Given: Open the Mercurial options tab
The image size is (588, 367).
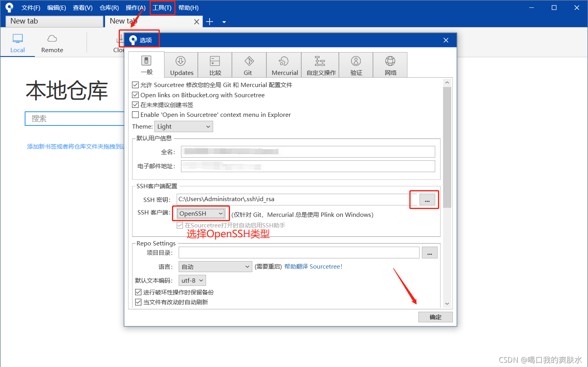Looking at the screenshot, I should coord(284,65).
